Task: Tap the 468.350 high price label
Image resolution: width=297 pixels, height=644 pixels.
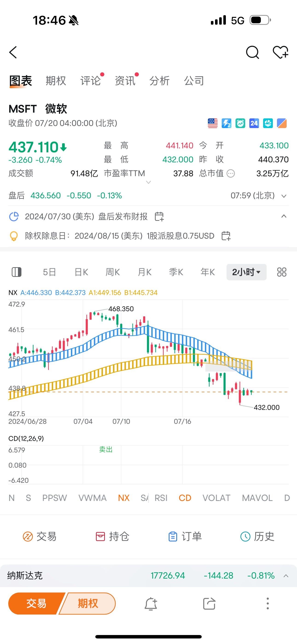Action: click(x=121, y=309)
